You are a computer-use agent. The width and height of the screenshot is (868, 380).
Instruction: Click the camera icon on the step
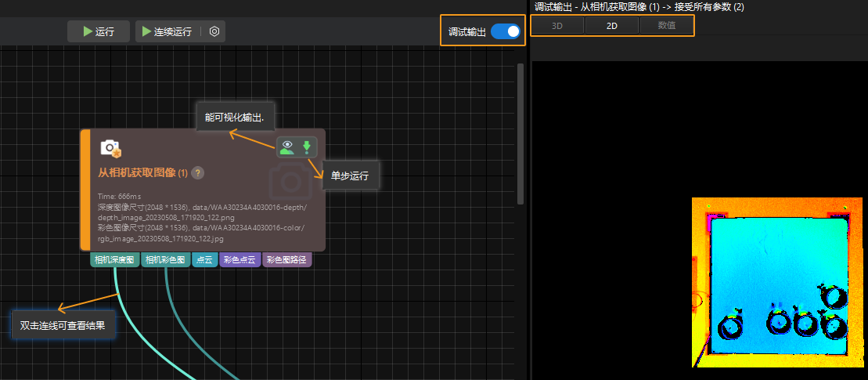coord(110,148)
